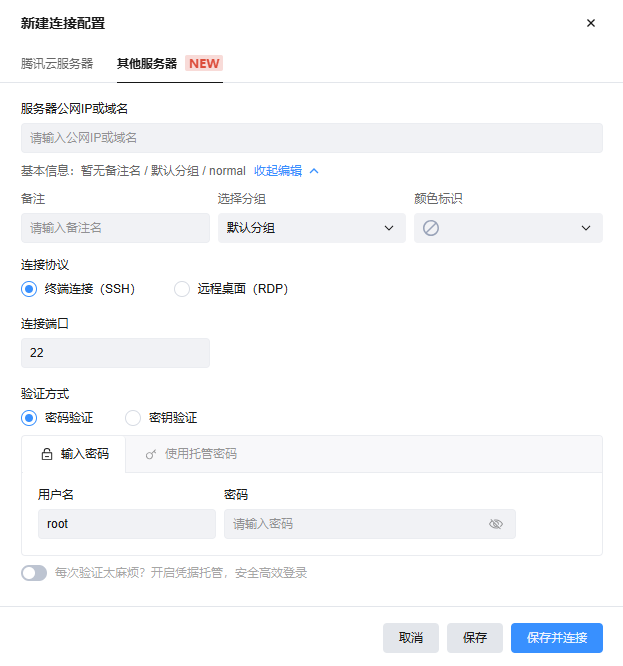Click the key icon for 使用托管密码

tap(151, 454)
